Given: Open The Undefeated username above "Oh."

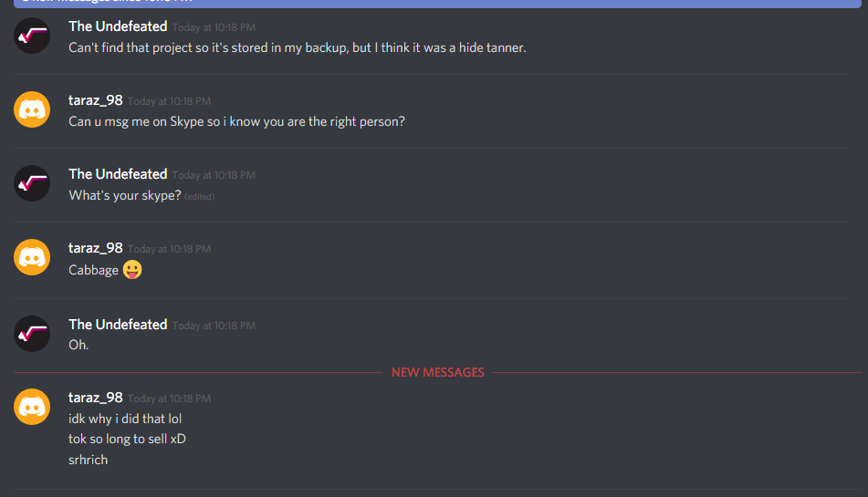Looking at the screenshot, I should tap(118, 324).
